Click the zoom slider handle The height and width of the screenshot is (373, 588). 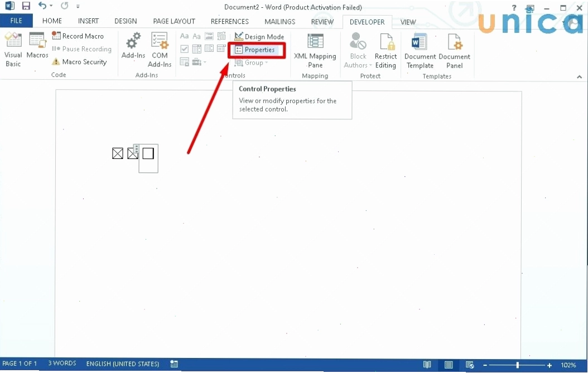pyautogui.click(x=518, y=365)
